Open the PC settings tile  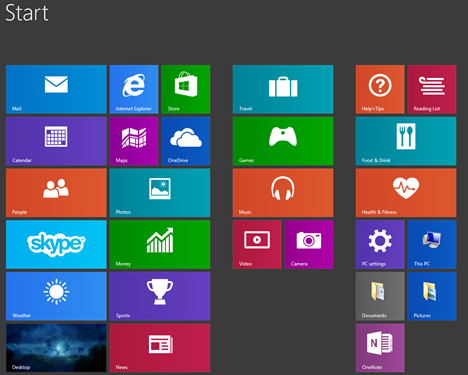[380, 244]
